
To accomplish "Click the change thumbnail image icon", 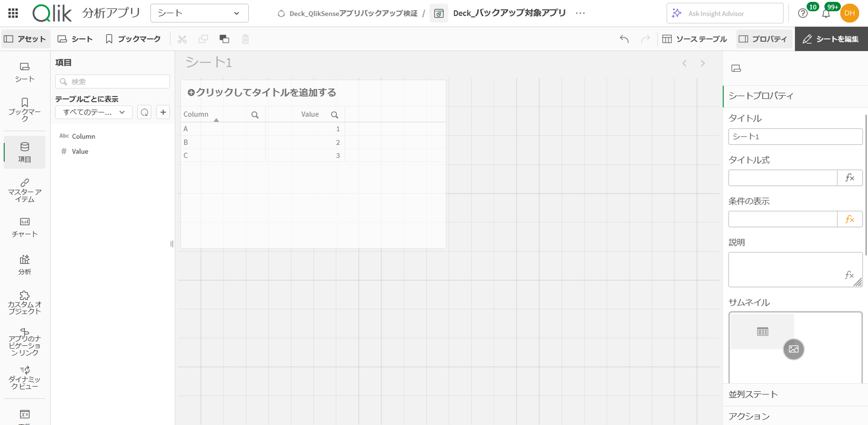I will click(x=793, y=349).
